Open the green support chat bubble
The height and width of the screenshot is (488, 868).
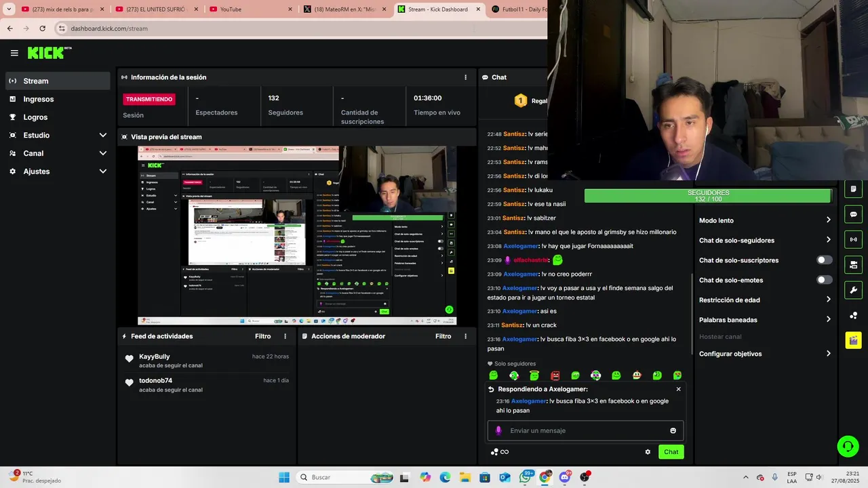coord(848,446)
